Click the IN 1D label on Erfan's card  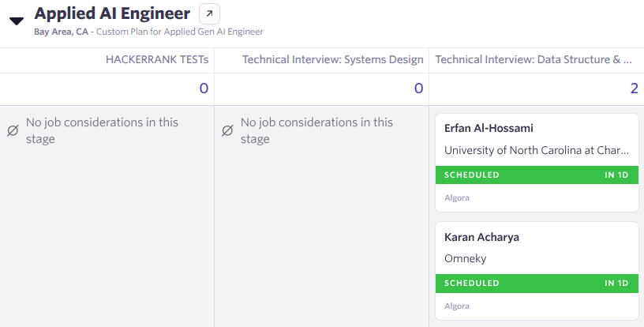(x=616, y=175)
